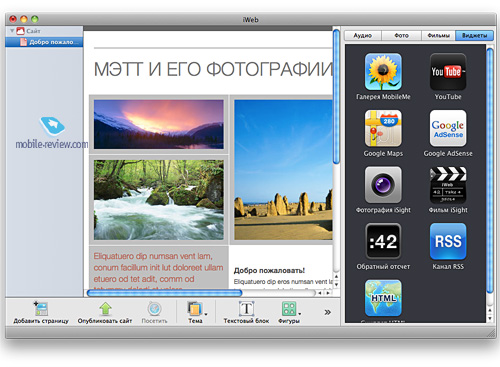Image resolution: width=500 pixels, height=367 pixels.
Task: Switch to the Аудио media tab
Action: tap(363, 35)
